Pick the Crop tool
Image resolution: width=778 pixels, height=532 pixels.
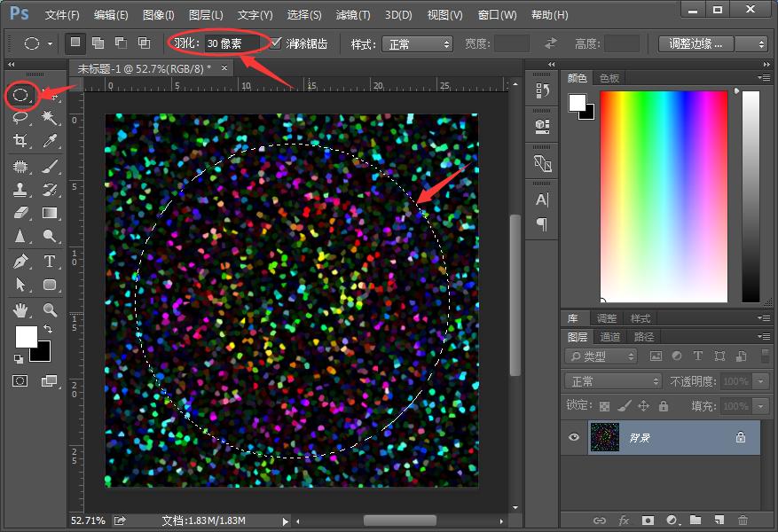pyautogui.click(x=20, y=141)
